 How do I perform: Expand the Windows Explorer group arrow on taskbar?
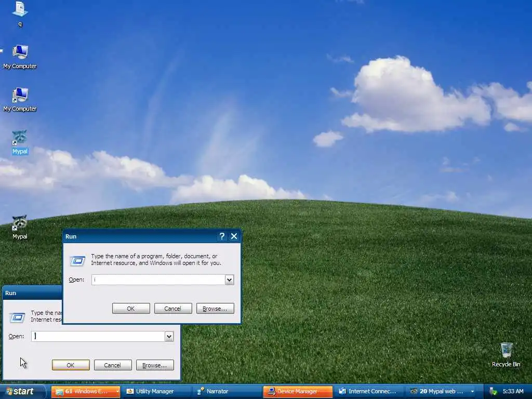click(x=117, y=392)
